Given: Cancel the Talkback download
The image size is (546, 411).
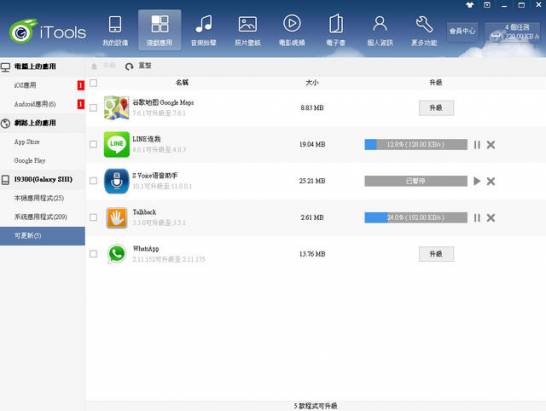Looking at the screenshot, I should [491, 218].
